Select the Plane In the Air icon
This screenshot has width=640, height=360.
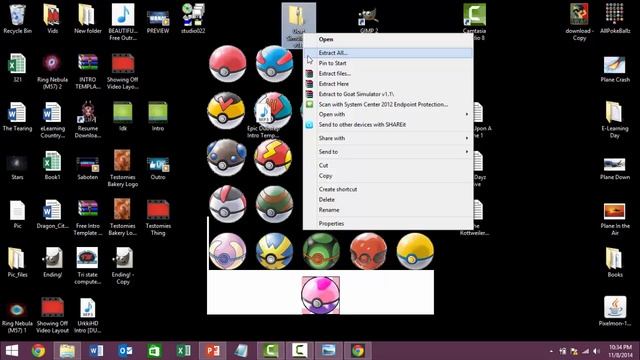click(615, 219)
